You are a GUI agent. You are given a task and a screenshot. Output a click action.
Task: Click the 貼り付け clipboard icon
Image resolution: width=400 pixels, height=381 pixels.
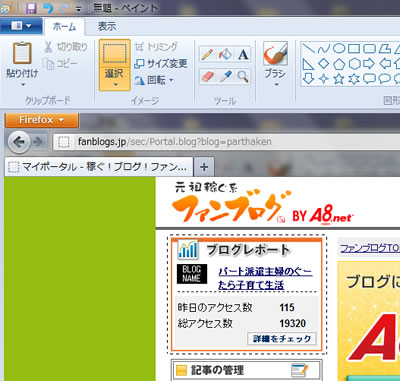(x=22, y=53)
